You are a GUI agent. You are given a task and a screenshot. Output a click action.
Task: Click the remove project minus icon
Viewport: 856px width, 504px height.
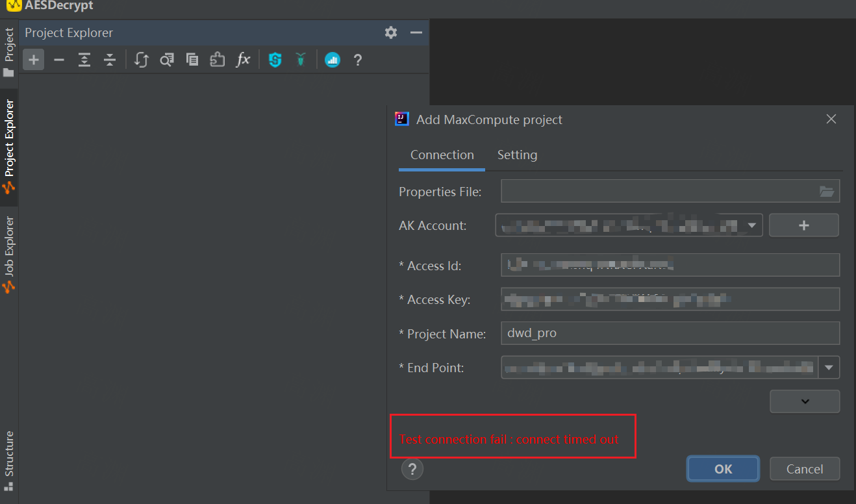pyautogui.click(x=59, y=60)
